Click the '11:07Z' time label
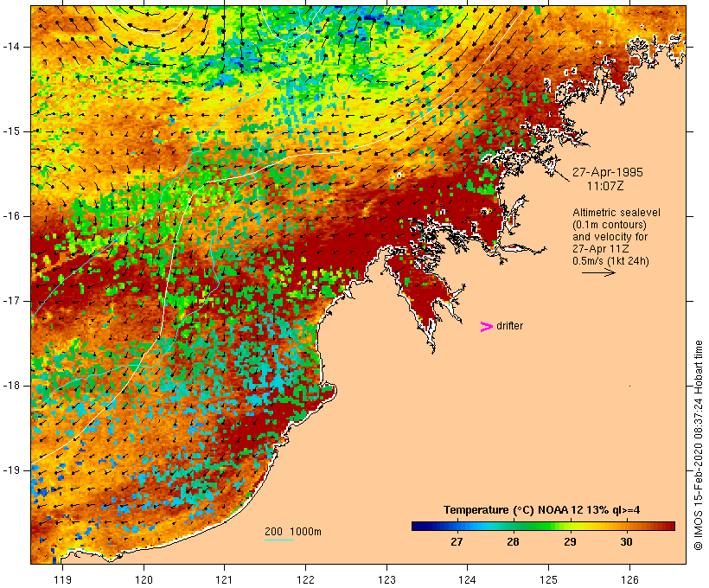The image size is (709, 588). [x=605, y=185]
